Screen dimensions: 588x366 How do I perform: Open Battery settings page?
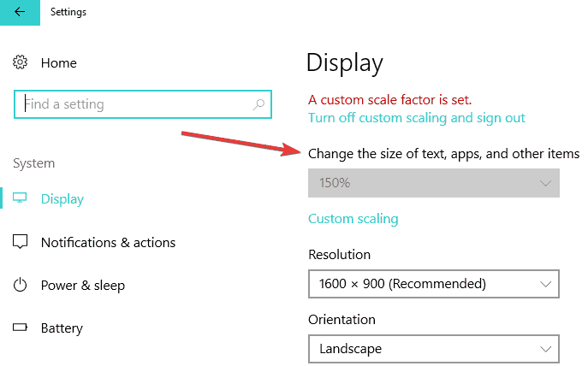coord(62,328)
